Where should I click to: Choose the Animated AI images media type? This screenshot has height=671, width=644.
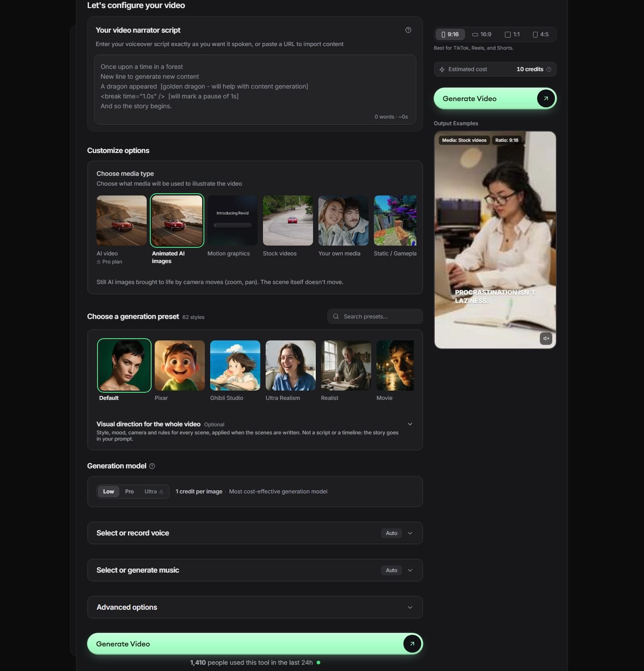point(177,221)
